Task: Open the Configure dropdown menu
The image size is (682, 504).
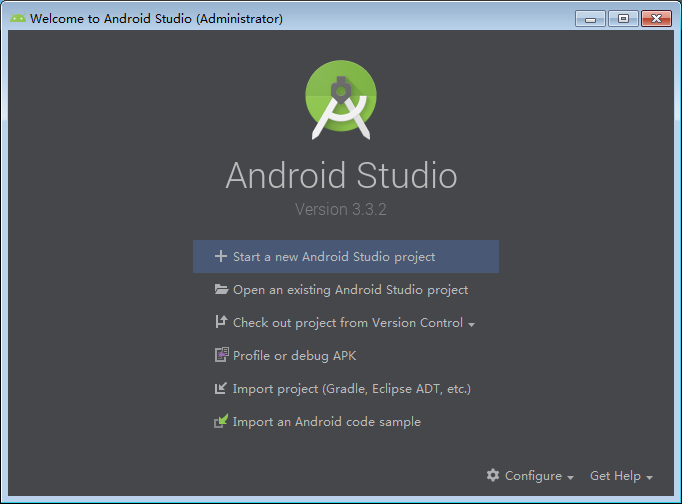Action: pyautogui.click(x=530, y=476)
